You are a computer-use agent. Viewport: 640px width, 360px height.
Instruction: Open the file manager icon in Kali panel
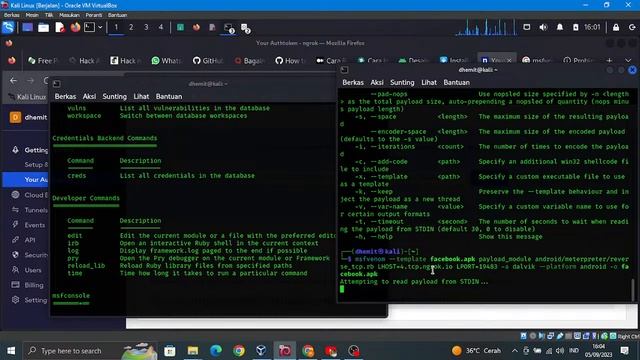click(43, 27)
